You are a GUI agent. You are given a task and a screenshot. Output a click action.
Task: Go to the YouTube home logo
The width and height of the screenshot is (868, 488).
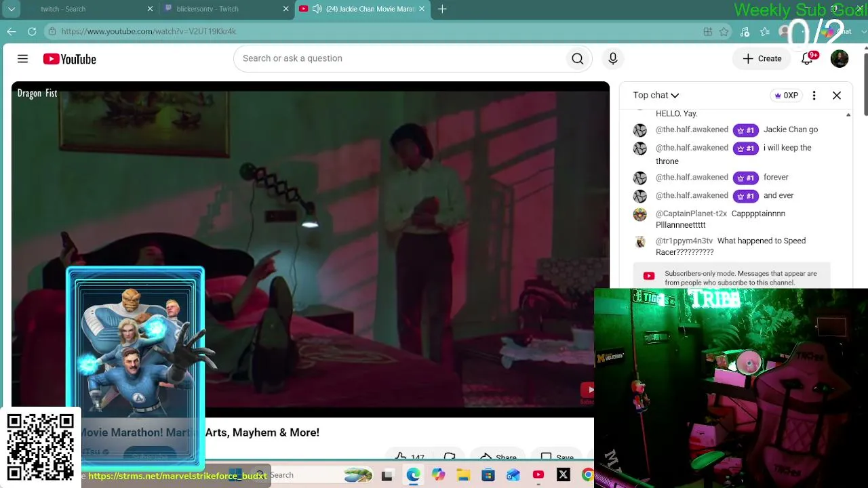(x=69, y=59)
